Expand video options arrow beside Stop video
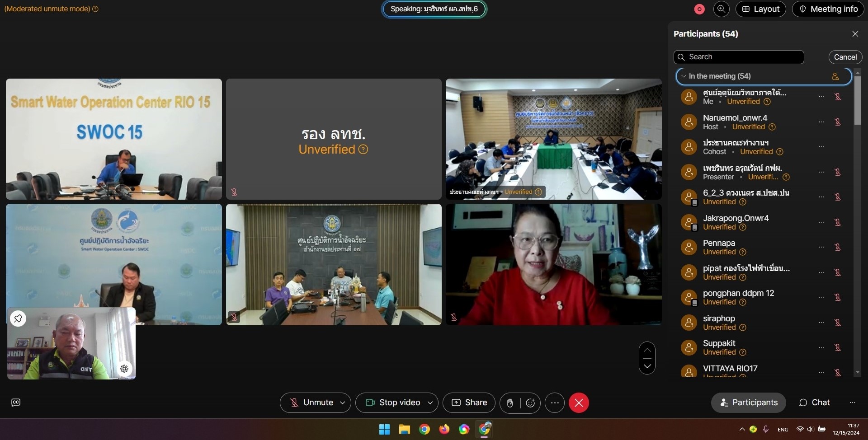Image resolution: width=868 pixels, height=440 pixels. (430, 403)
